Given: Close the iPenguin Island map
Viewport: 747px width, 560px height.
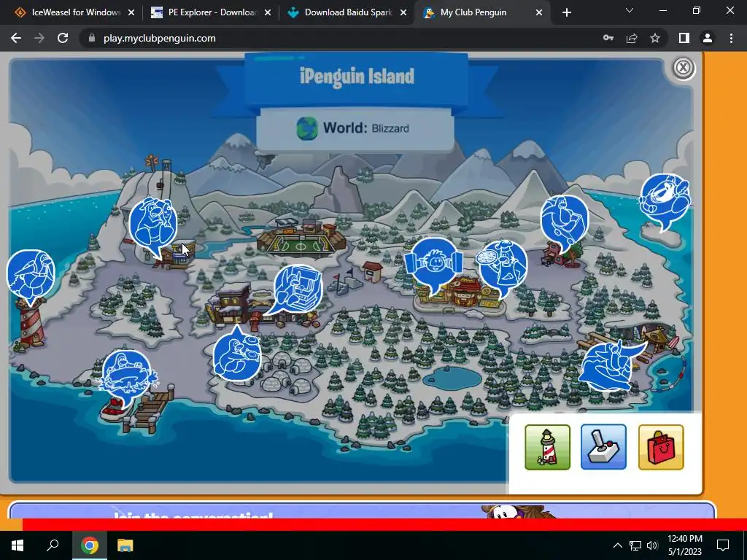Looking at the screenshot, I should [x=683, y=68].
